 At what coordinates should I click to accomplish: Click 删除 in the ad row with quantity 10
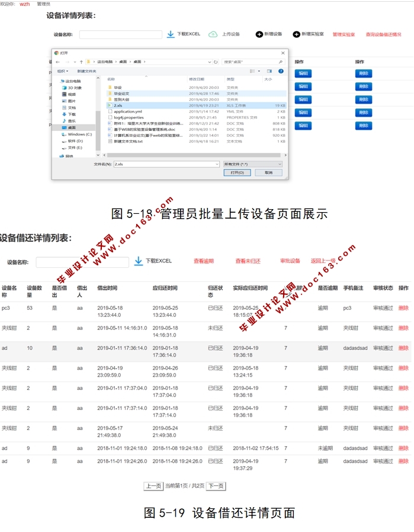(403, 348)
